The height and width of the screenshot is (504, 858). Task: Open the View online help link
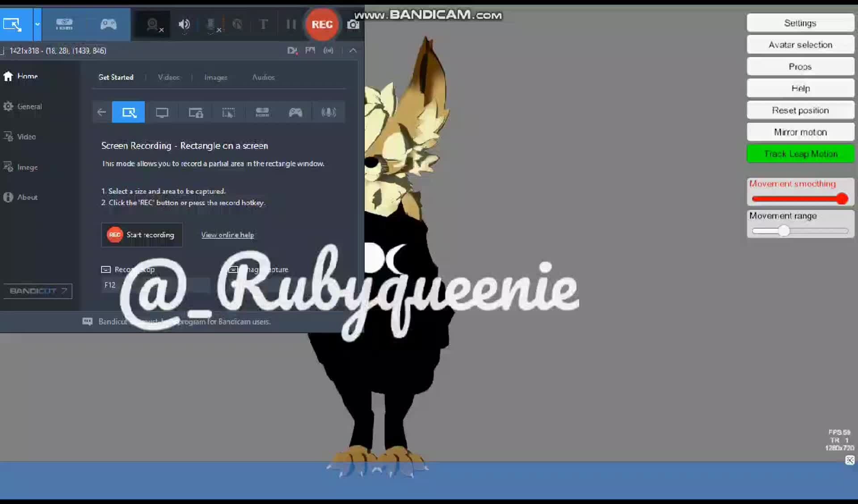click(227, 235)
